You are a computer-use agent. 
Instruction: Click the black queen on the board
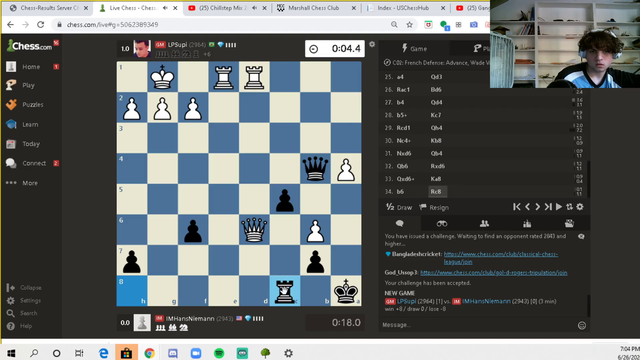[315, 168]
